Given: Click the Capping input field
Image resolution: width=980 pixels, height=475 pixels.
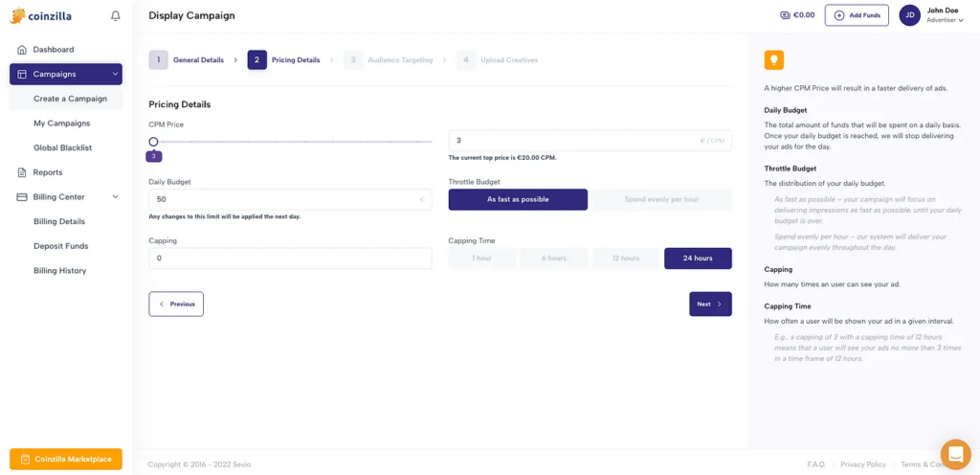Looking at the screenshot, I should [x=291, y=259].
